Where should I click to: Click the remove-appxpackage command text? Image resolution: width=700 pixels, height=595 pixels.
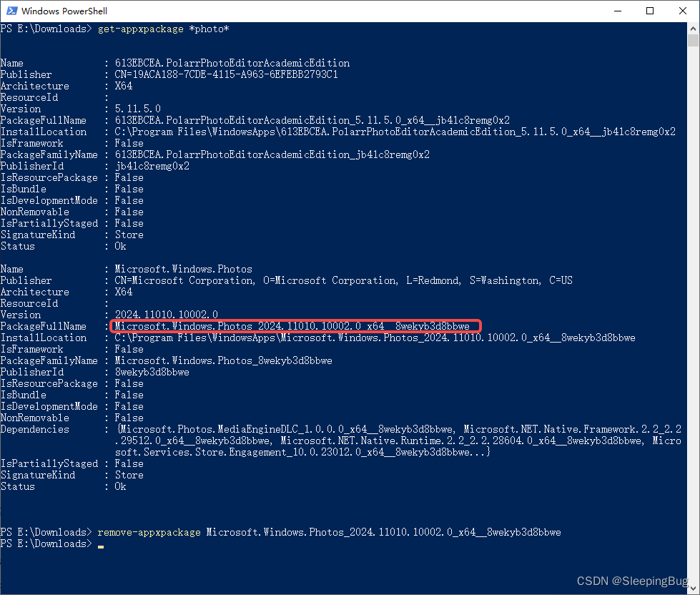pos(149,533)
